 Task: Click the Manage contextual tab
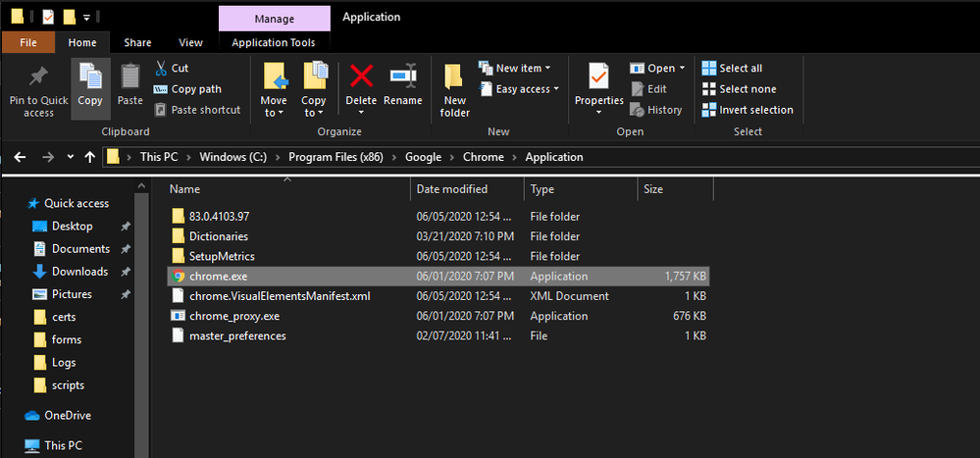tap(275, 20)
